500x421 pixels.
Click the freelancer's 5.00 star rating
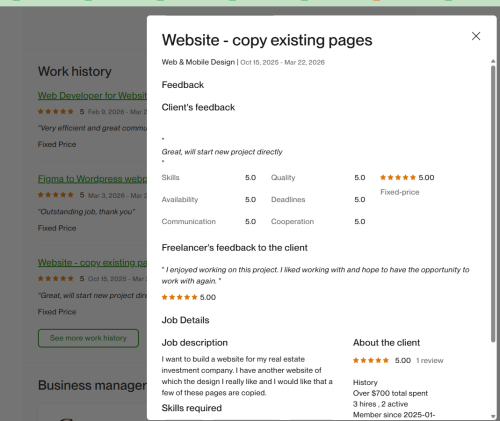189,297
